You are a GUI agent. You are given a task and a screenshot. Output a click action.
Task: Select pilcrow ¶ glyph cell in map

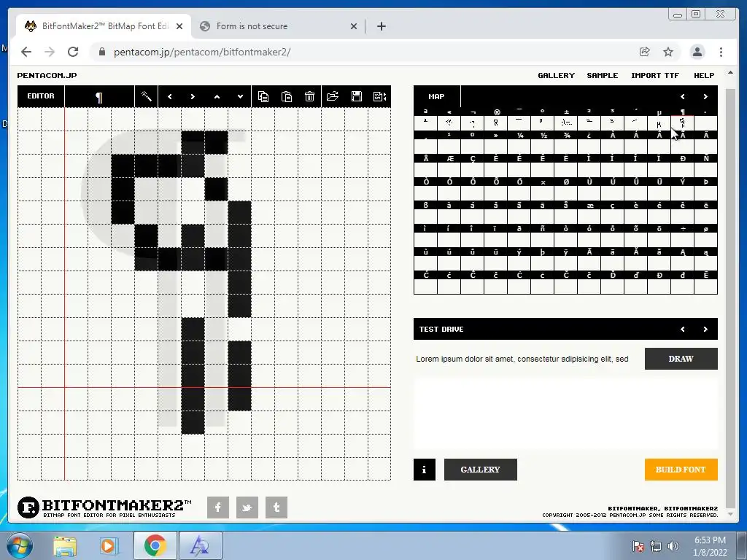(682, 122)
